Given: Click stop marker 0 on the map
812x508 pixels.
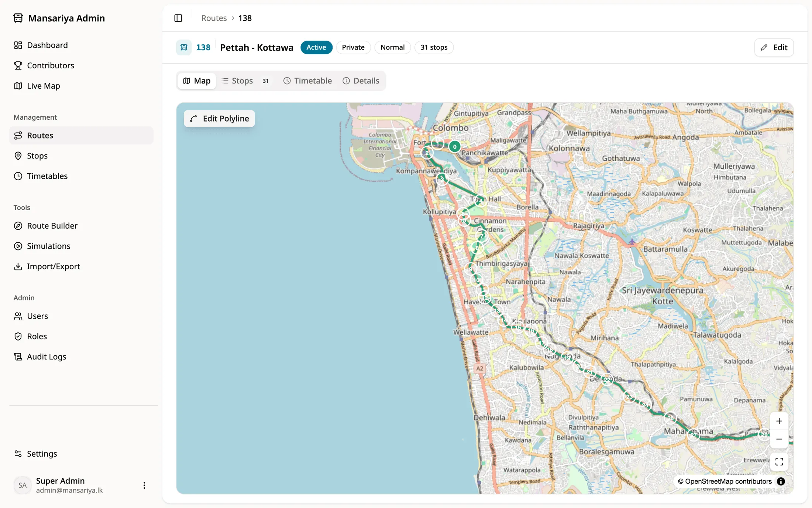Looking at the screenshot, I should click(455, 147).
